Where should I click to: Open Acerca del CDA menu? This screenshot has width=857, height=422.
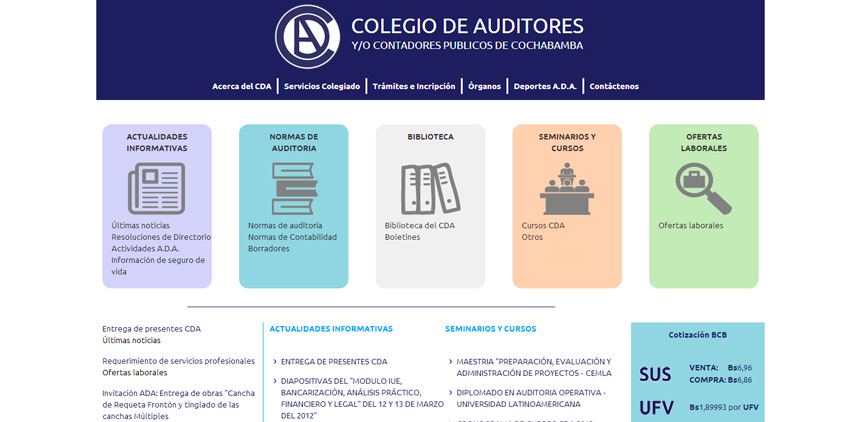click(x=242, y=86)
